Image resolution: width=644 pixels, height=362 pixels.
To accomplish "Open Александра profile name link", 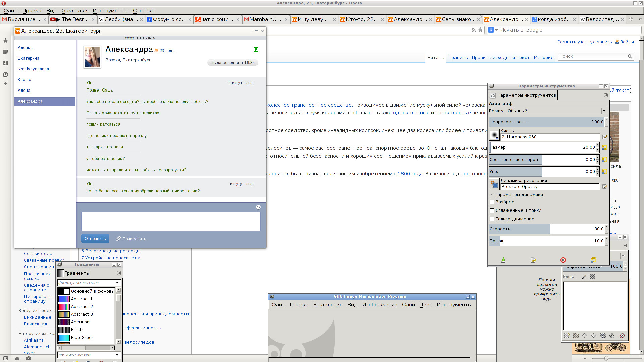I will [129, 49].
